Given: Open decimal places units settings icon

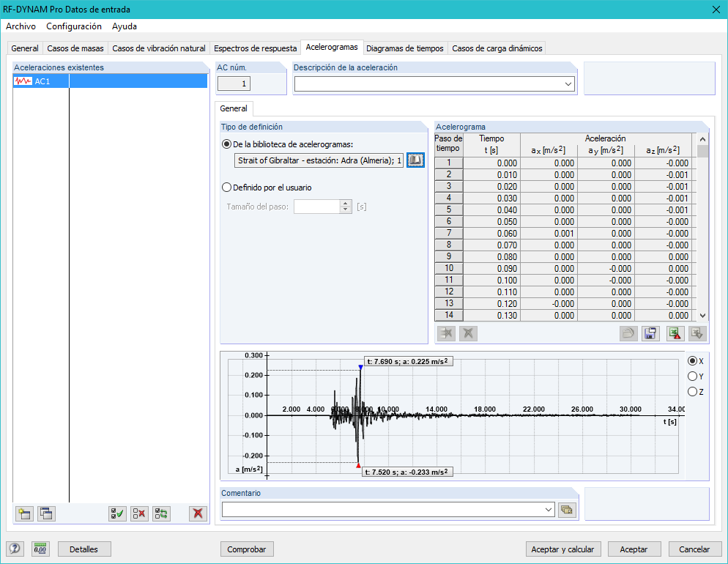Looking at the screenshot, I should click(40, 549).
